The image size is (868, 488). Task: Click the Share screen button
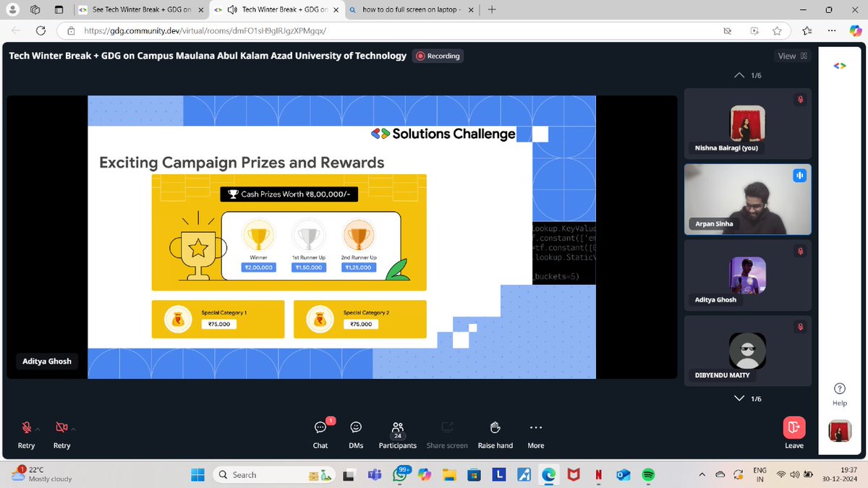click(x=447, y=435)
